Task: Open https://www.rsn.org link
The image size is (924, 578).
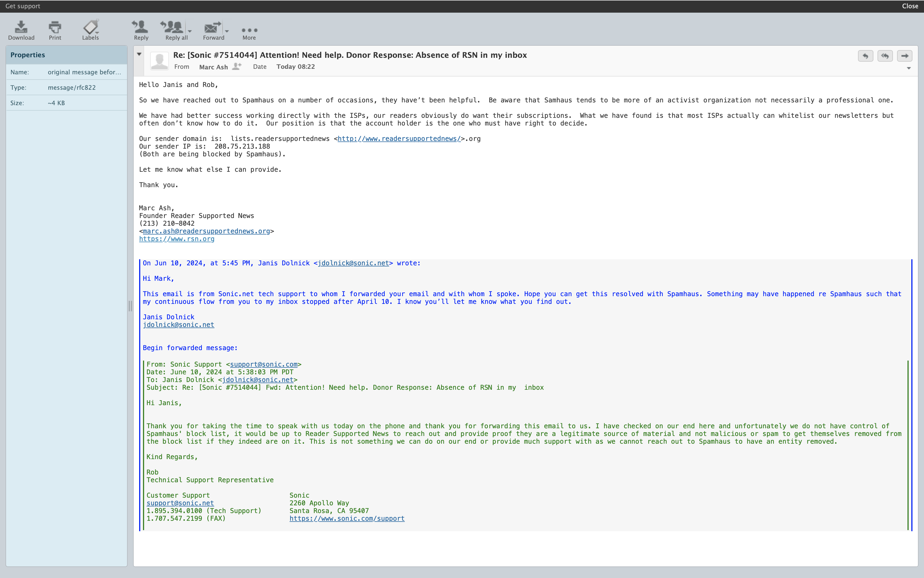Action: 177,239
